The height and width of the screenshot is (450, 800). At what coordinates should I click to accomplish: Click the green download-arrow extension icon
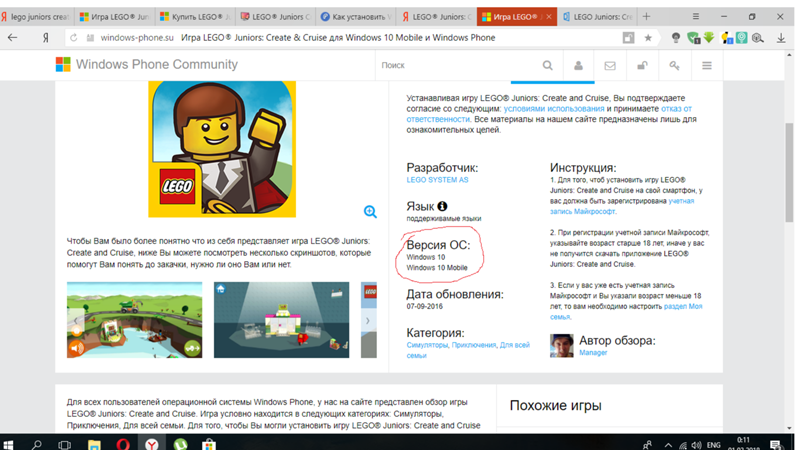pos(709,37)
